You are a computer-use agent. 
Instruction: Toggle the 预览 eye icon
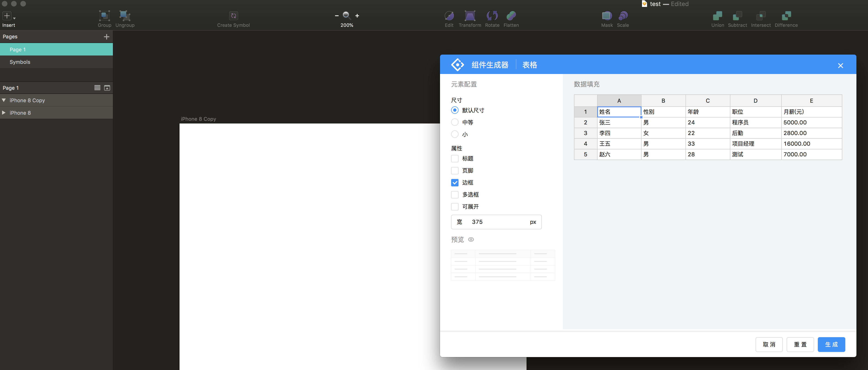(471, 239)
